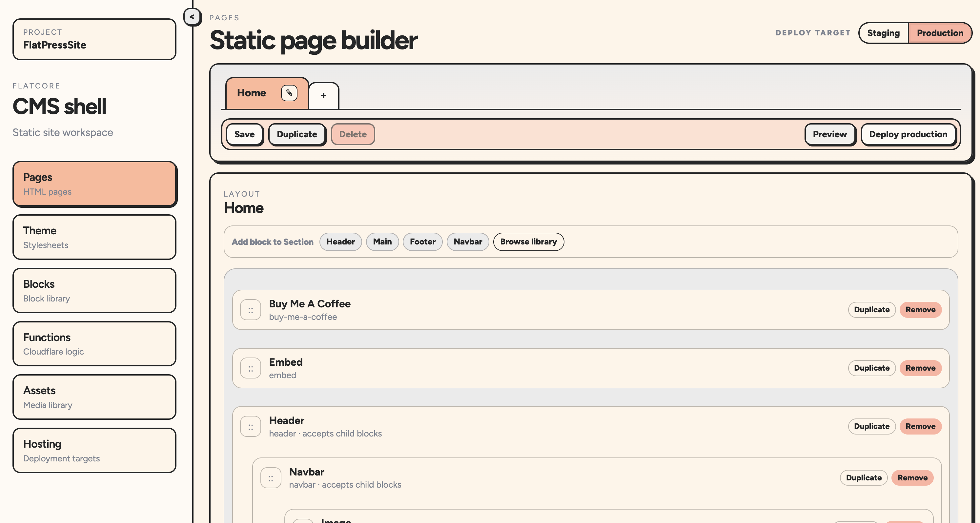This screenshot has width=980, height=523.
Task: Duplicate the Embed block
Action: (x=871, y=368)
